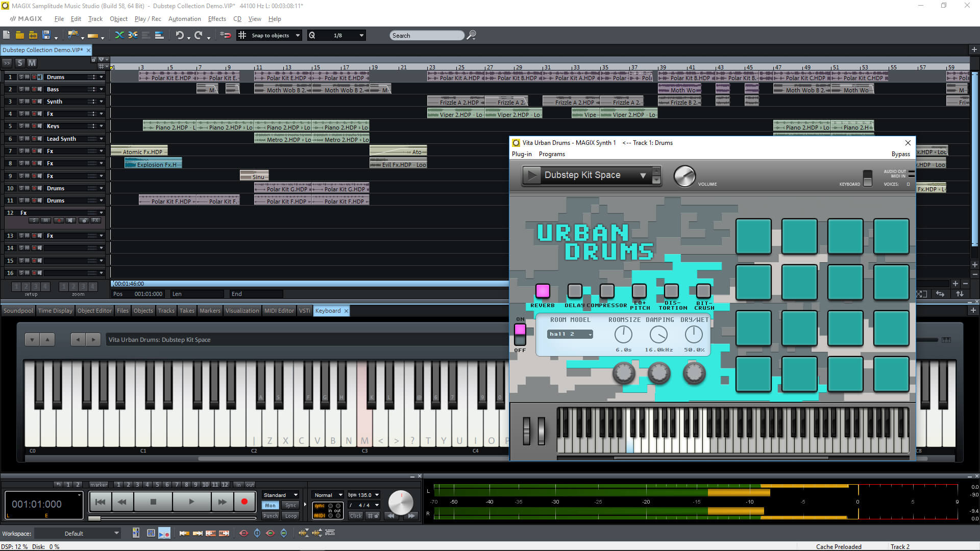Screen dimensions: 980x551
Task: Click the magnifier icon next to Search
Action: click(472, 35)
